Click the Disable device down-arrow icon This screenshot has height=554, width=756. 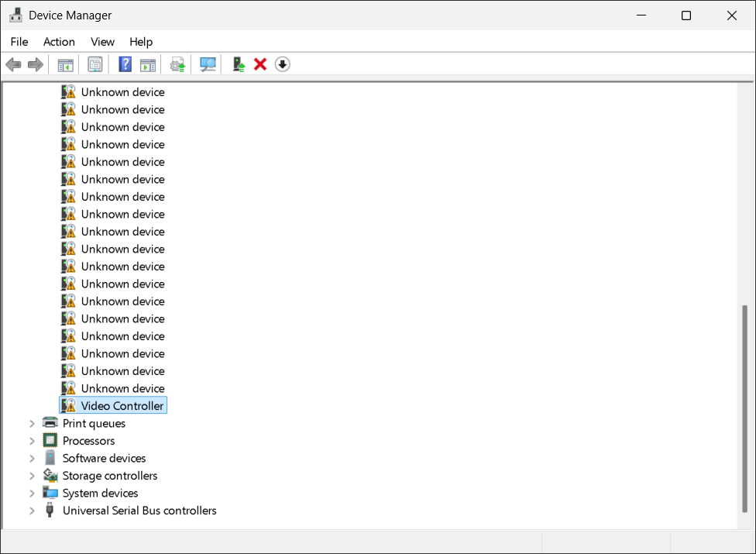click(283, 64)
